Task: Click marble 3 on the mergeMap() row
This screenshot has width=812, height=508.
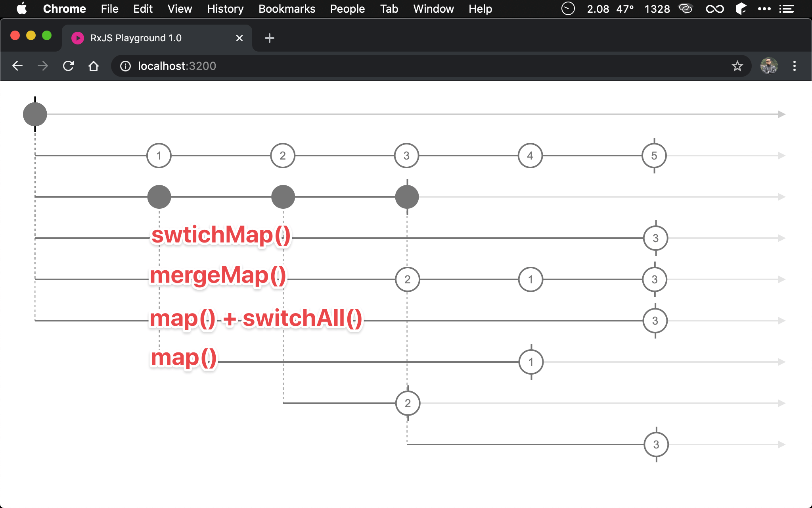Action: click(655, 279)
